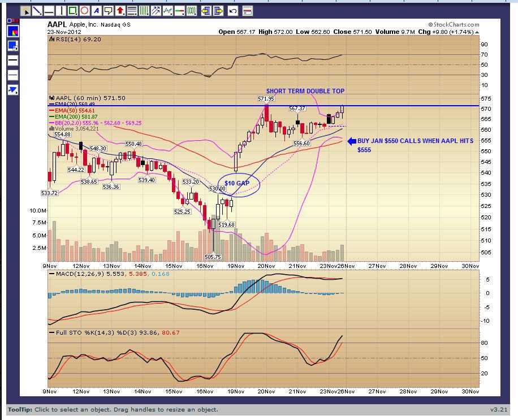Screen dimensions: 518x420
Task: Click the small blue palette square
Action: 9,21
